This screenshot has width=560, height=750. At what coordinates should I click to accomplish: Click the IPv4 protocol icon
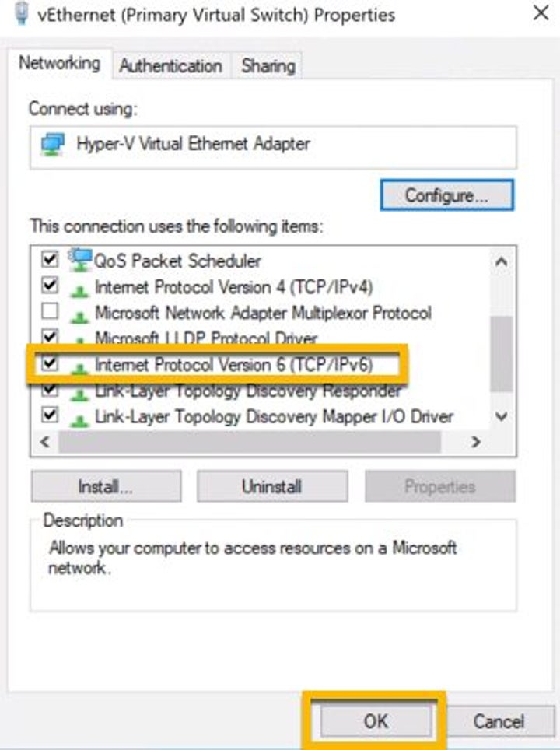coord(79,289)
